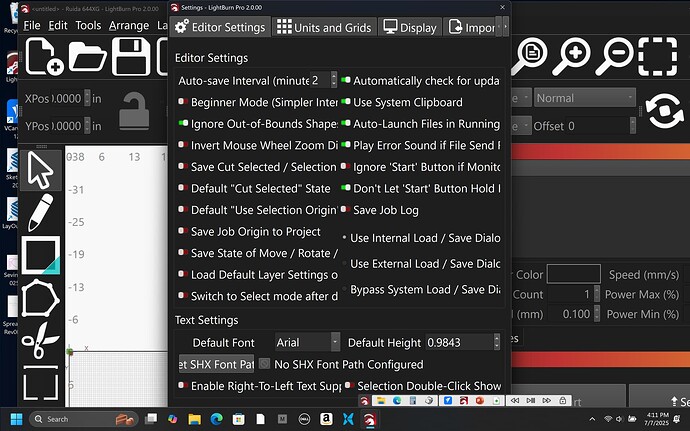Toggle Invert Mouse Wheel Zoom Direction
The height and width of the screenshot is (431, 690).
[x=183, y=145]
